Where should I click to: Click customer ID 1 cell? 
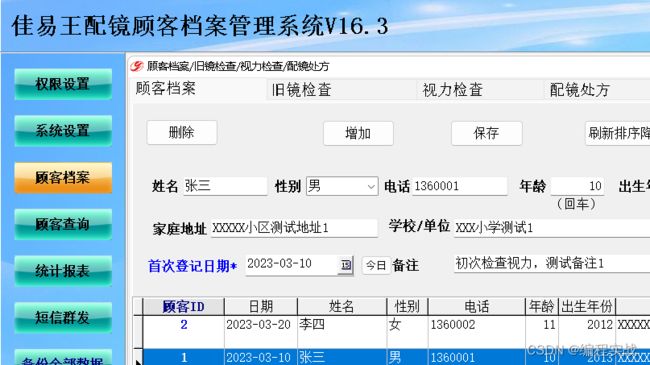[x=183, y=357]
